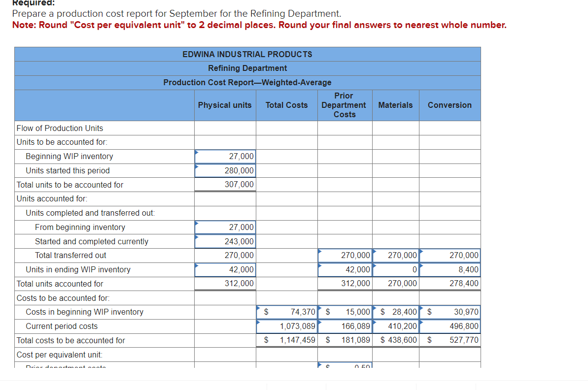Click Total units accounted for Materials 270,000
The height and width of the screenshot is (390, 588).
coord(402,284)
